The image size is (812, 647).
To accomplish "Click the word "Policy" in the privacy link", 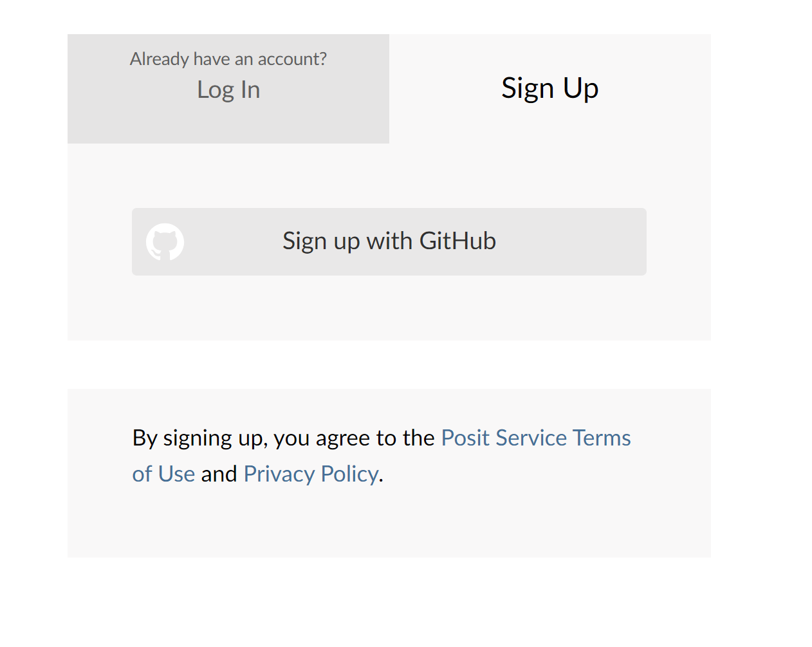I will [349, 474].
